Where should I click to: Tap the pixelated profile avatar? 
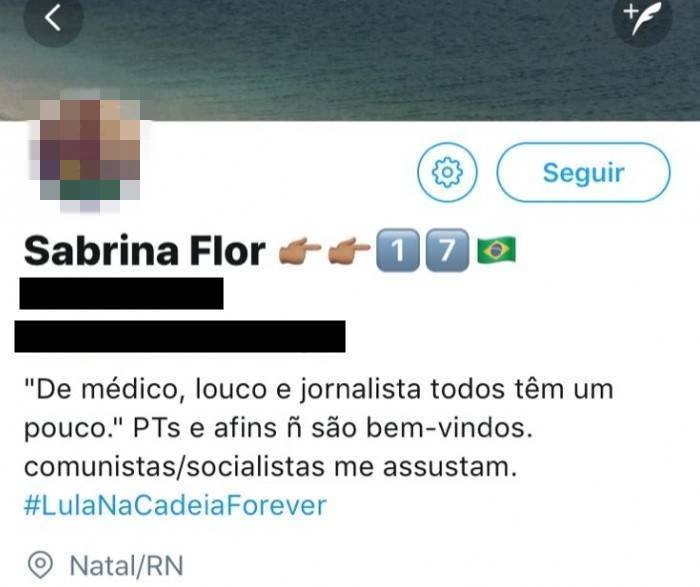(89, 150)
